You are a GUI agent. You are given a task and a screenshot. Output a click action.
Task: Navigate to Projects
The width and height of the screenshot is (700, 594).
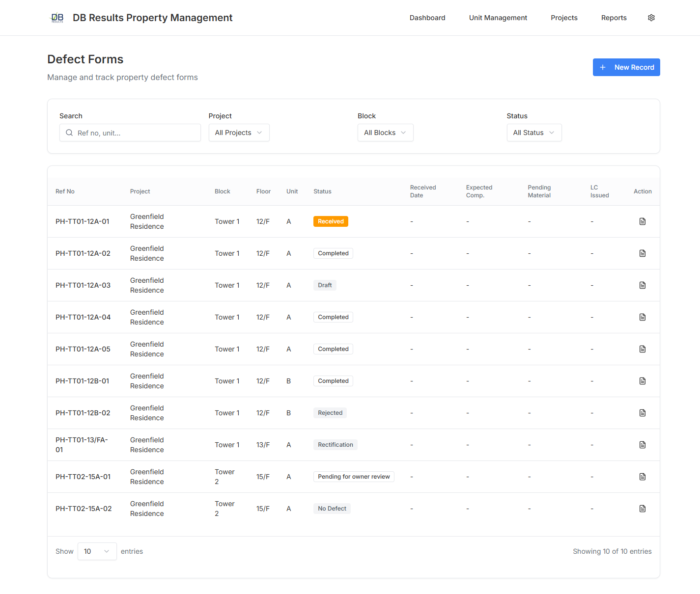pos(564,18)
